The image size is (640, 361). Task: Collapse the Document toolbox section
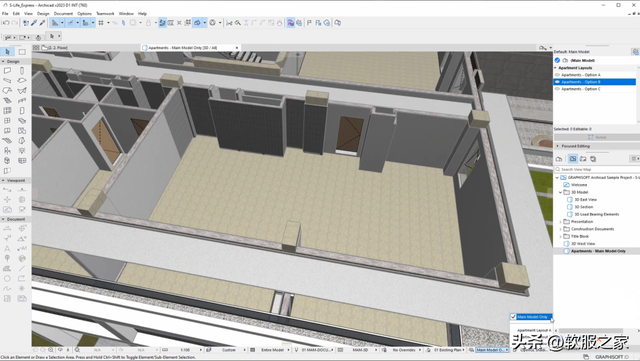pos(3,219)
